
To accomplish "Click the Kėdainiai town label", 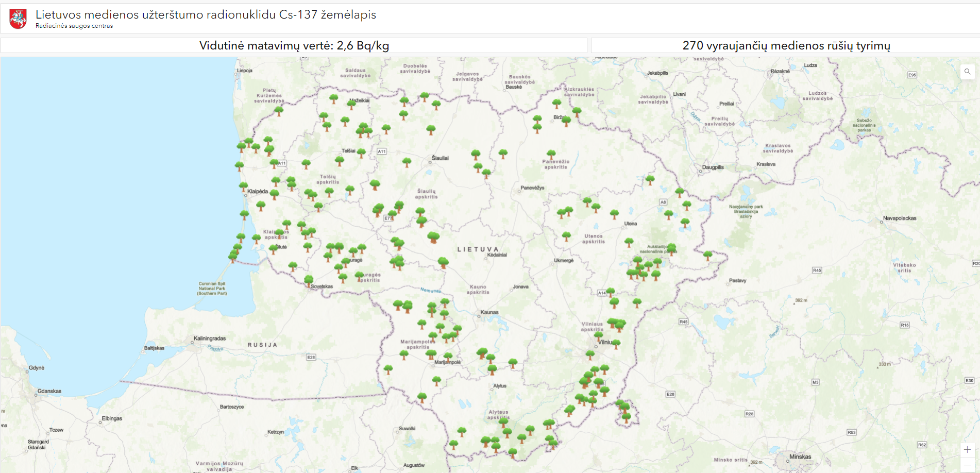I will pyautogui.click(x=497, y=255).
